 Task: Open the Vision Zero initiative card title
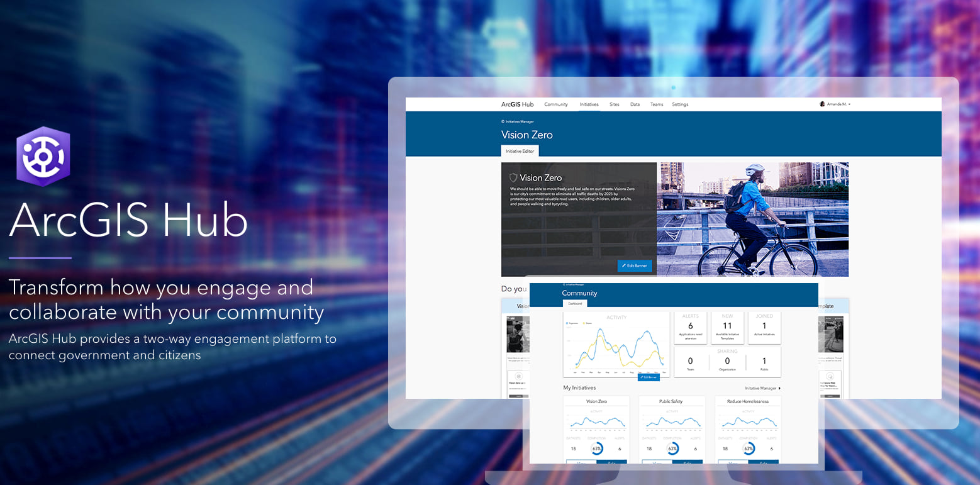596,401
